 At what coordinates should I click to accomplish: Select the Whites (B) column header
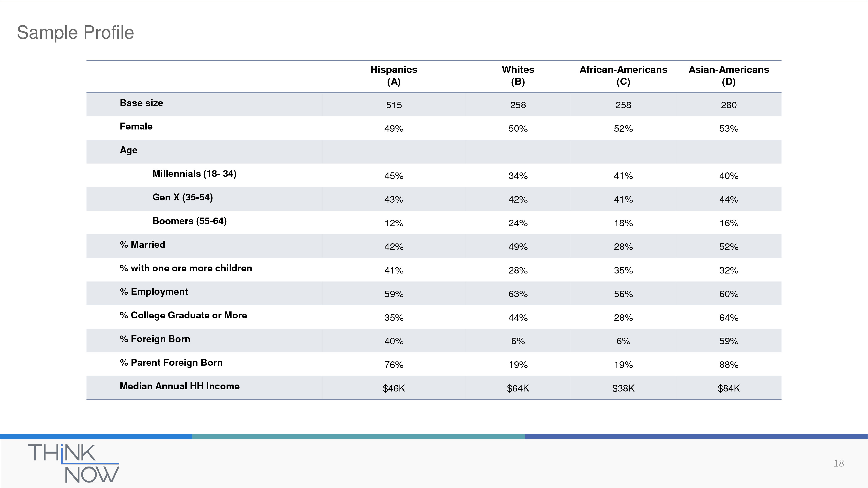(x=518, y=75)
